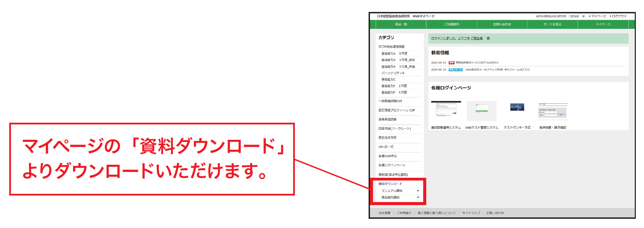The image size is (644, 228).
Task: Open the 各種Web申込 category
Action: [x=388, y=156]
